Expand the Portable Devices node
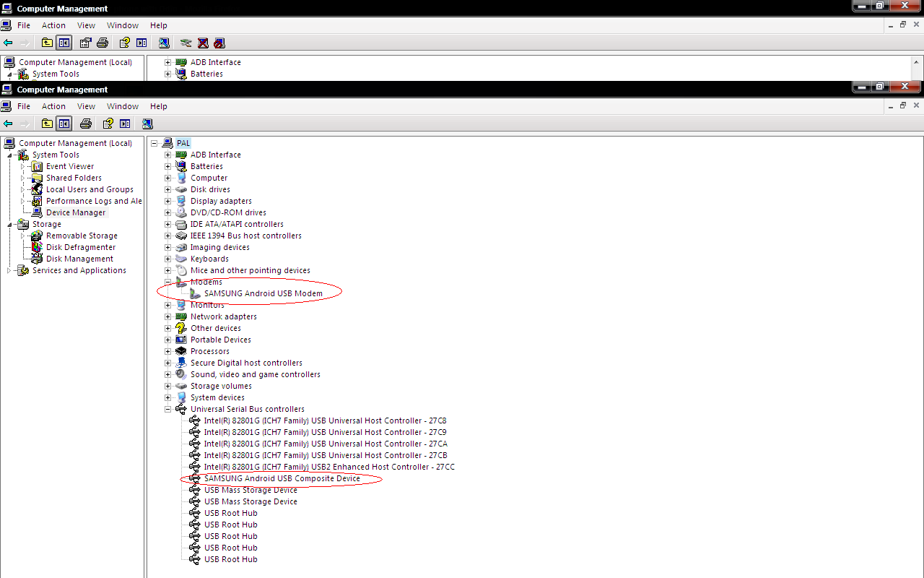 [x=168, y=340]
